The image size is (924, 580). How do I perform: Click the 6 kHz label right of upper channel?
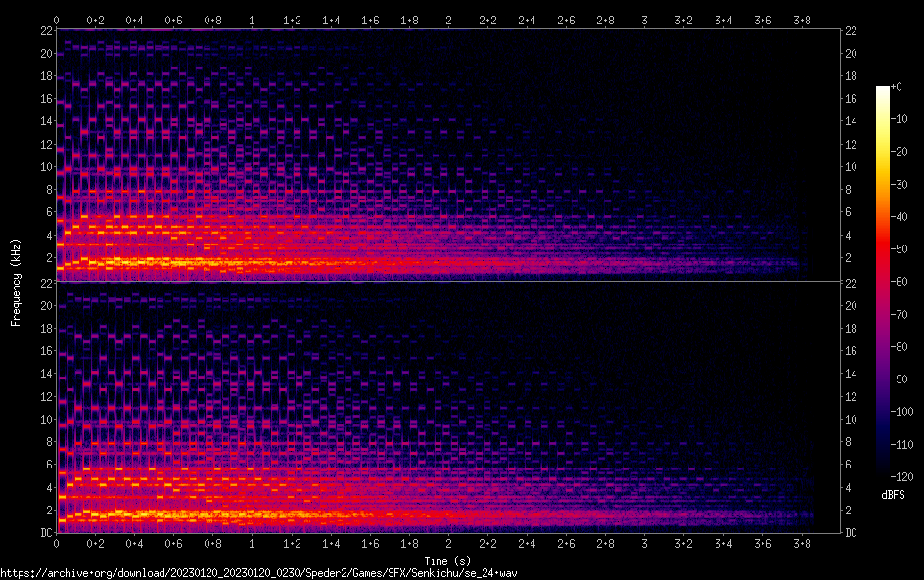pos(852,212)
